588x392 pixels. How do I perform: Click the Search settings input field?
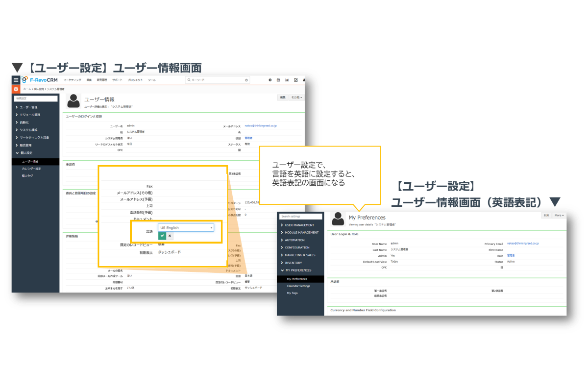pos(300,216)
